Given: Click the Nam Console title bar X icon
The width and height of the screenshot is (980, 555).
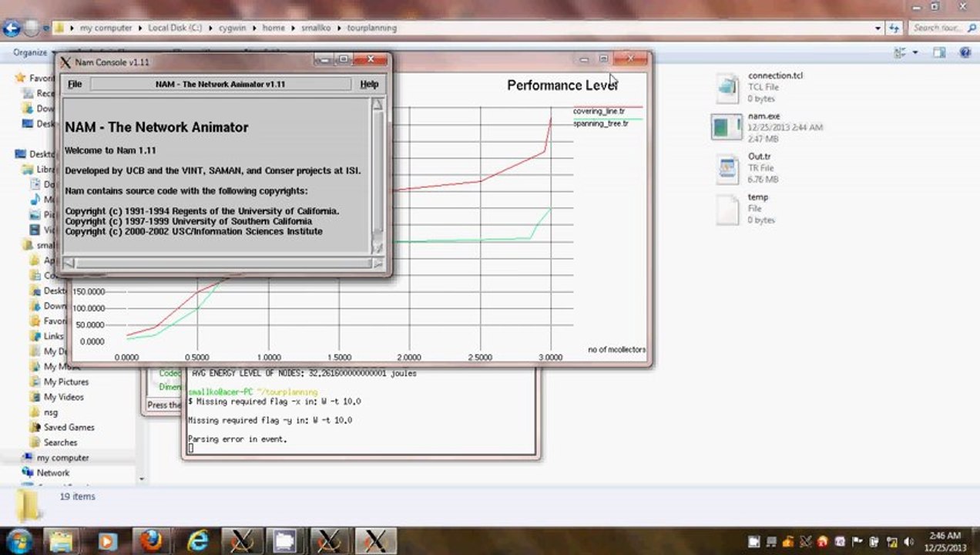Looking at the screenshot, I should (65, 62).
